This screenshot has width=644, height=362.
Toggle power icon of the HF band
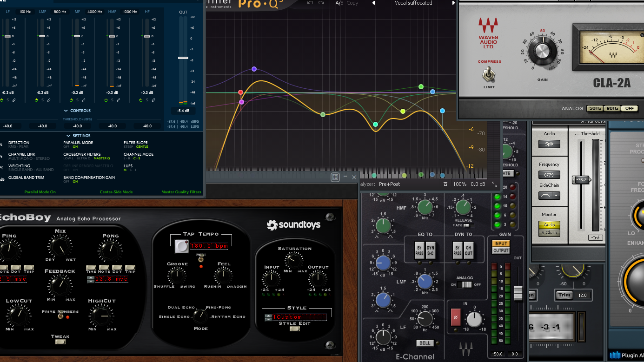tap(140, 100)
